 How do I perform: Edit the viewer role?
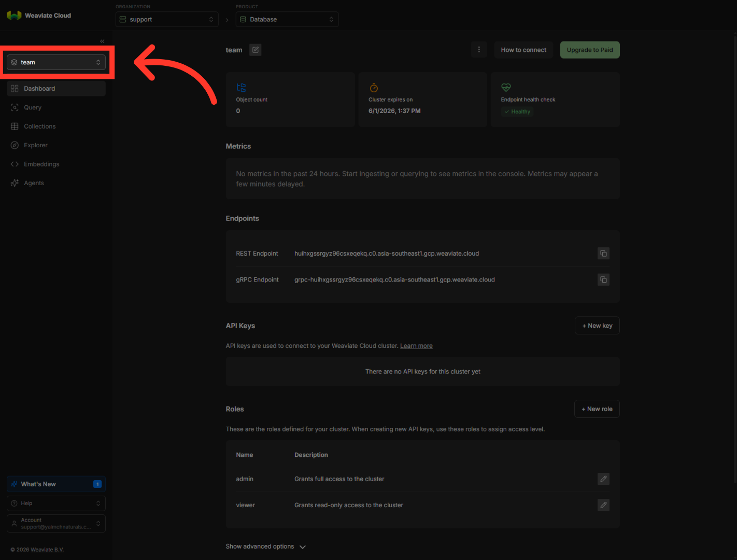pyautogui.click(x=603, y=505)
